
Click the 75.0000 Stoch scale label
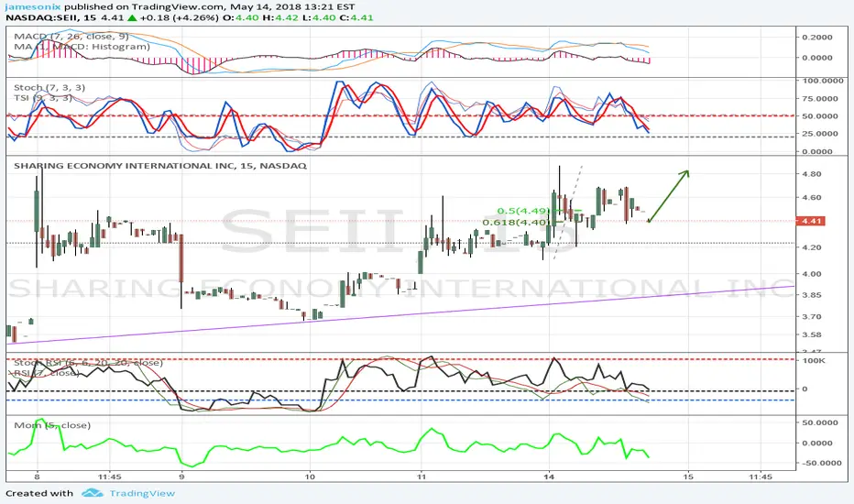[x=820, y=99]
